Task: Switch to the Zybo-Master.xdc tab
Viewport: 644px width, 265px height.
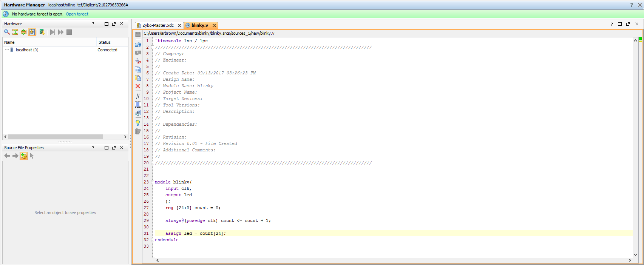Action: tap(158, 25)
